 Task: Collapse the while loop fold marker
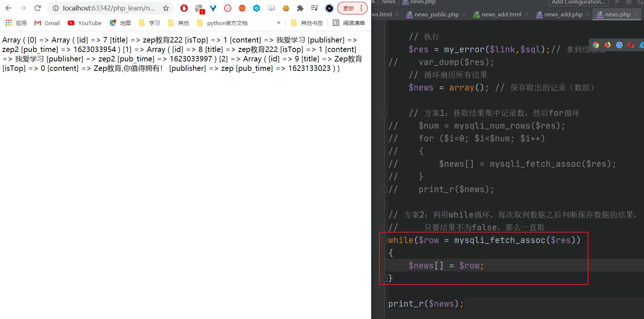384,240
